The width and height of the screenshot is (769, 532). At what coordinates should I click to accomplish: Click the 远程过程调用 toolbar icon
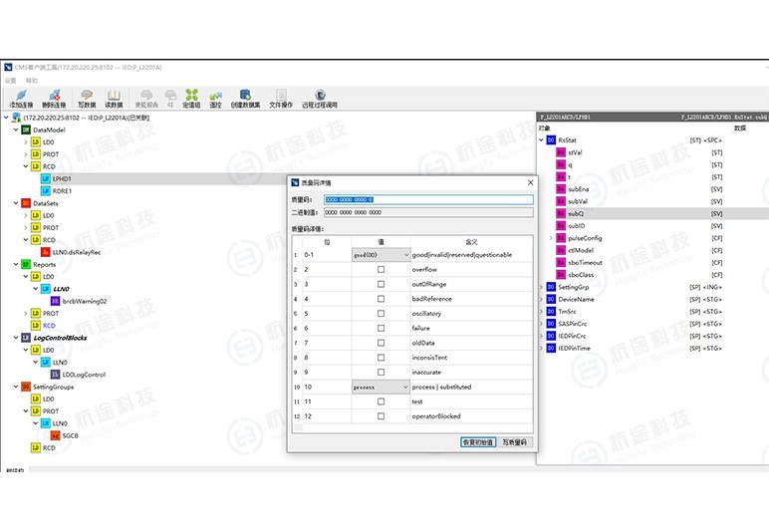[x=320, y=98]
